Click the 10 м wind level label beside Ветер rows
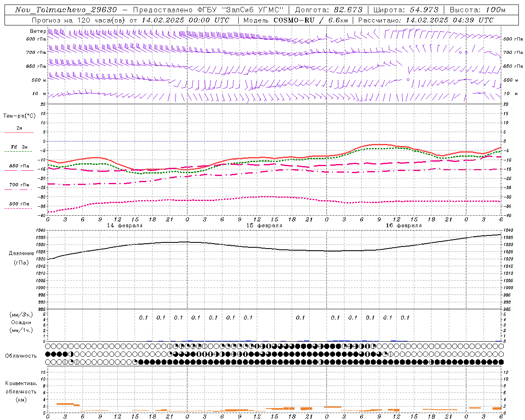 tap(39, 94)
